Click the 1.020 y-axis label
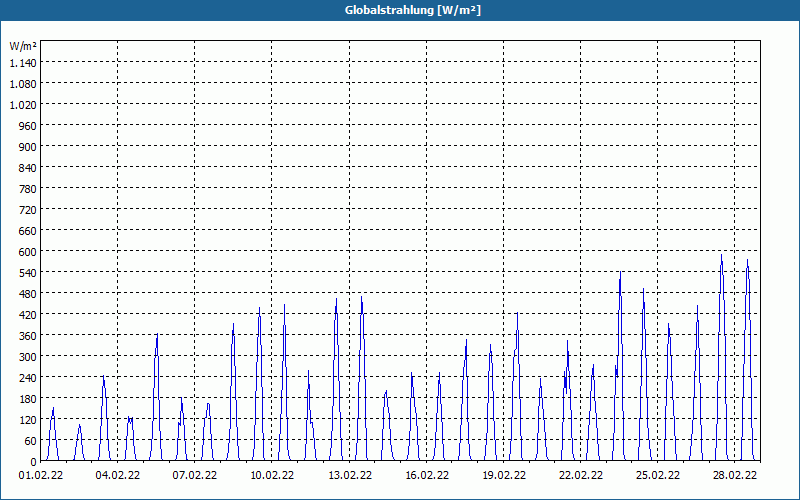Screen dimensions: 800x500 coord(23,104)
